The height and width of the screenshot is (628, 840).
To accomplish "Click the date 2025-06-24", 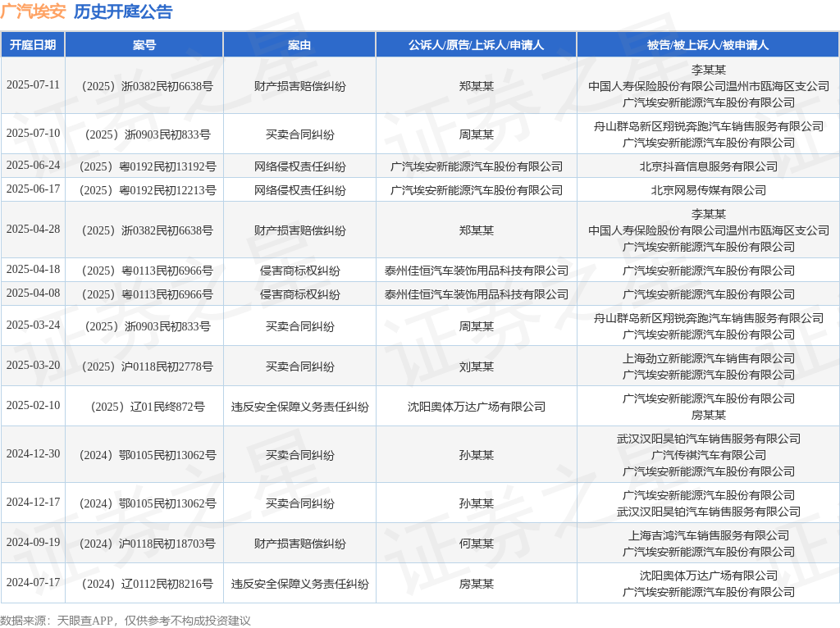I will click(33, 166).
